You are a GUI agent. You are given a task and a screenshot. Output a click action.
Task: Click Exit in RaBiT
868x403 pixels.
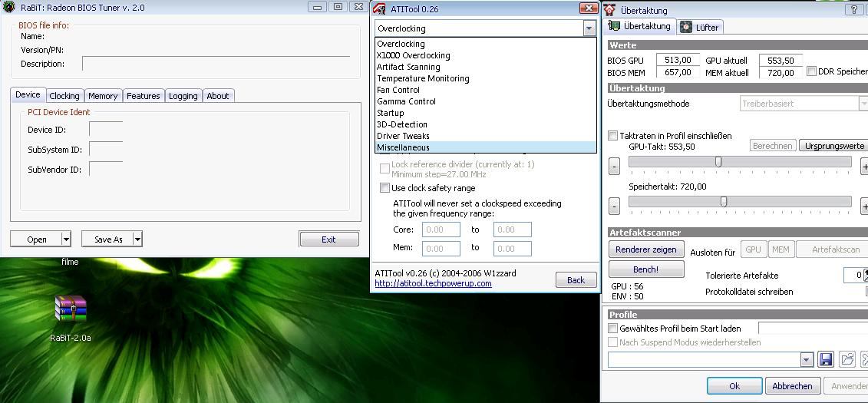point(328,239)
